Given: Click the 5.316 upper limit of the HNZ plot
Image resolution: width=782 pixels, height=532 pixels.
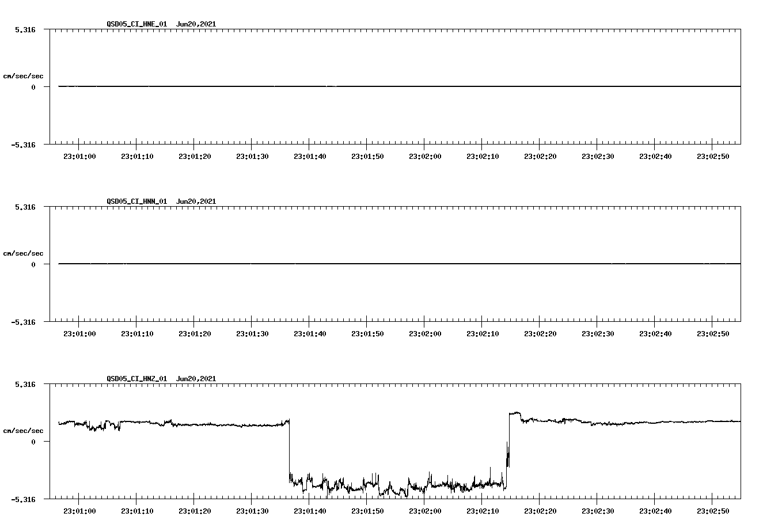Looking at the screenshot, I should [x=25, y=384].
